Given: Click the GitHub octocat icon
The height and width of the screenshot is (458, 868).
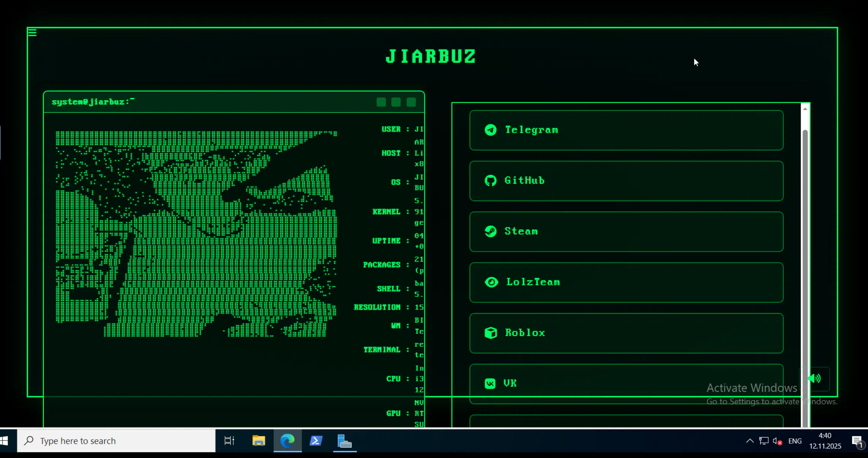Looking at the screenshot, I should coord(490,181).
